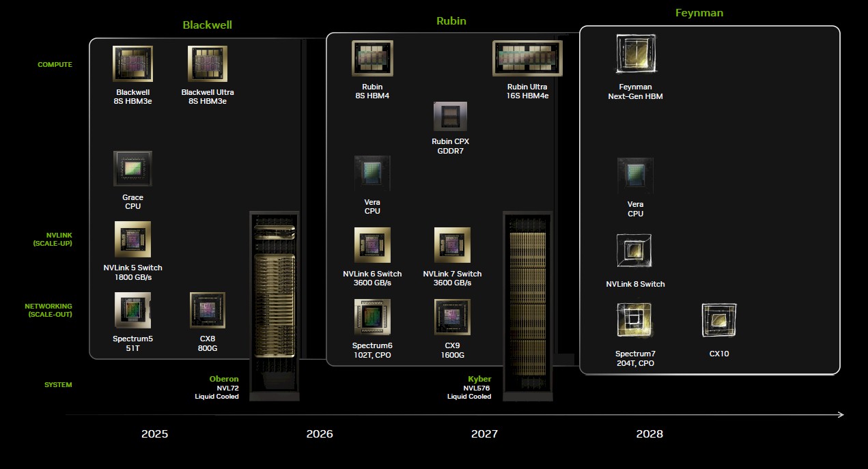Click the Blackwell 8S HBM3e chip icon
This screenshot has height=469, width=868.
coord(132,64)
